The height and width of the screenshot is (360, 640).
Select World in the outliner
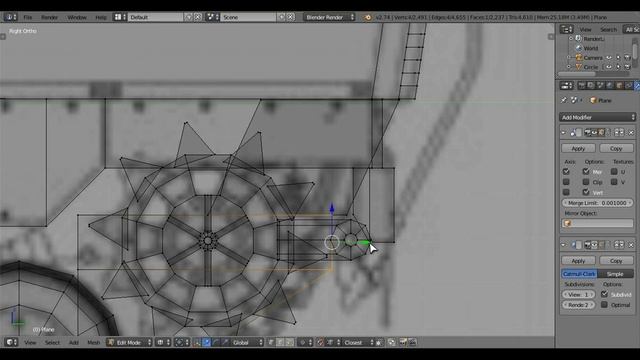click(x=590, y=48)
